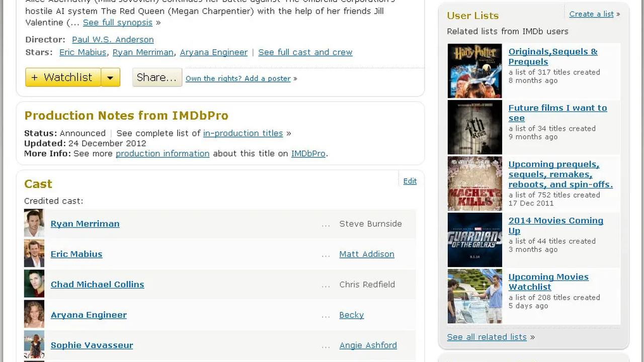Open the Machete Kills list thumbnail
This screenshot has height=362, width=644.
pos(475,184)
